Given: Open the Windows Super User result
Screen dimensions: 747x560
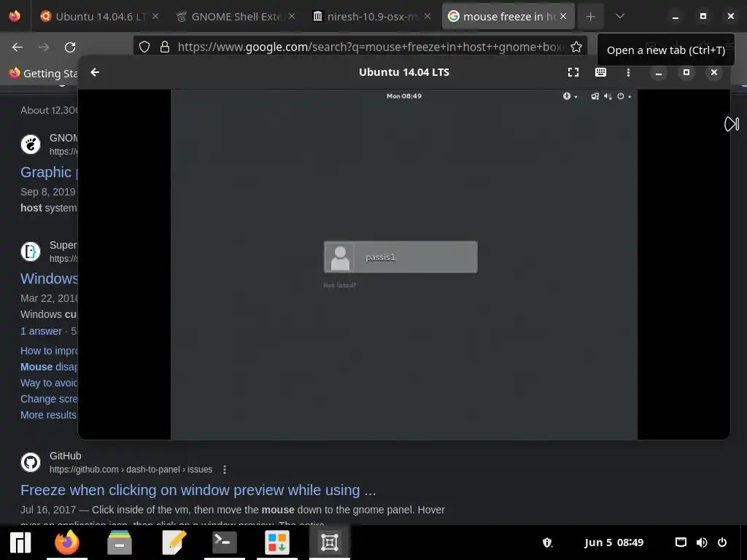Looking at the screenshot, I should [x=49, y=279].
